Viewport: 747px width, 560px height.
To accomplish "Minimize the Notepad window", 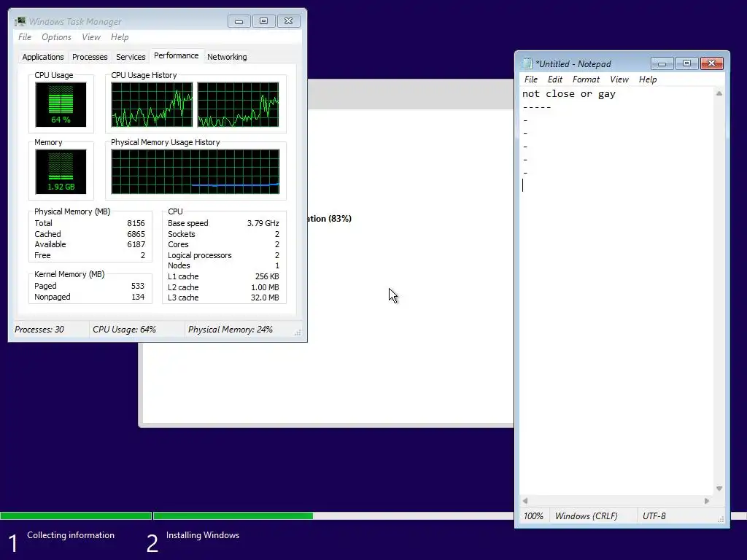I will (662, 64).
